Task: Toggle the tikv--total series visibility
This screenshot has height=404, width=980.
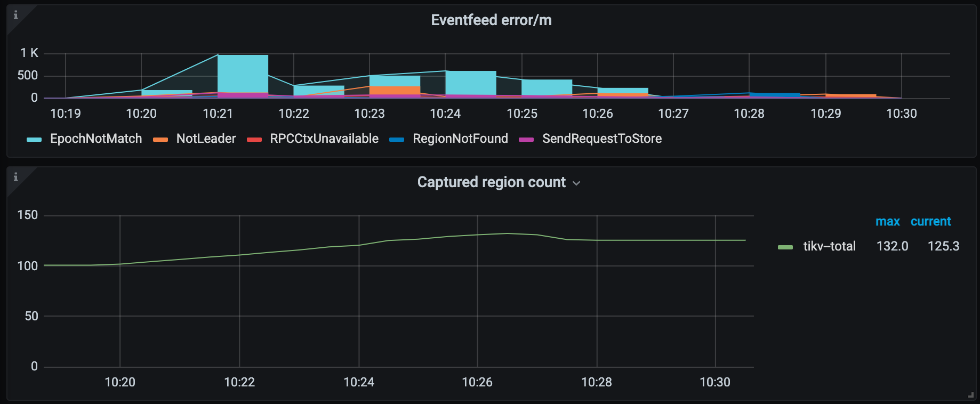Action: pos(829,246)
